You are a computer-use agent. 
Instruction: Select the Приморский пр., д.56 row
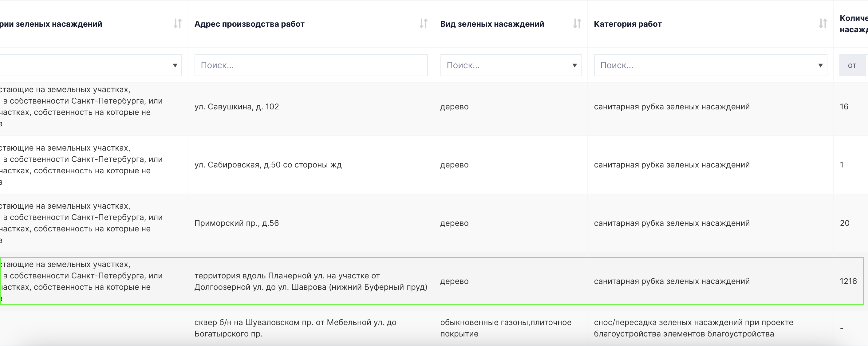(237, 223)
